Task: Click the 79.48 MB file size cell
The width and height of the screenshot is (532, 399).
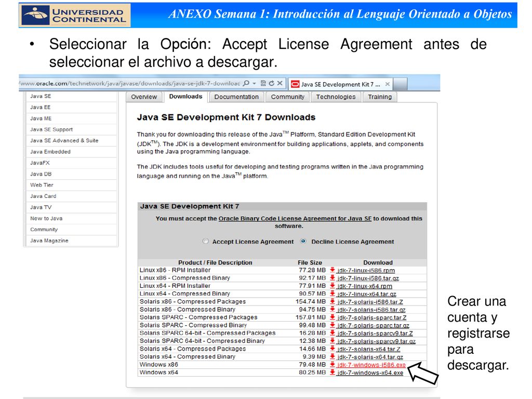Action: click(312, 364)
